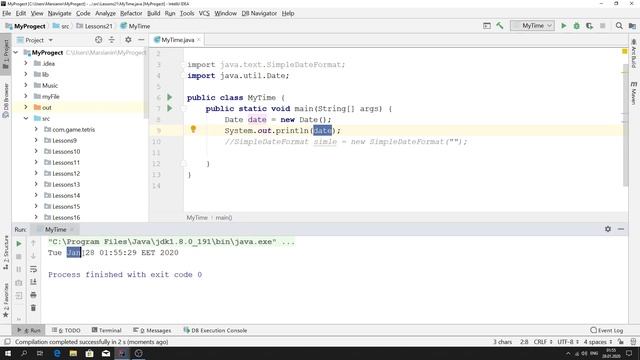Open Project panel settings gear
Image resolution: width=640 pixels, height=360 pixels.
(128, 40)
